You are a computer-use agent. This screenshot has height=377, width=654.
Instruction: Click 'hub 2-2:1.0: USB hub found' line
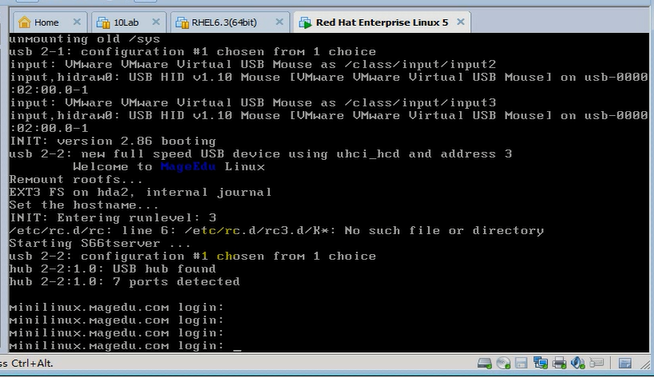pyautogui.click(x=113, y=269)
